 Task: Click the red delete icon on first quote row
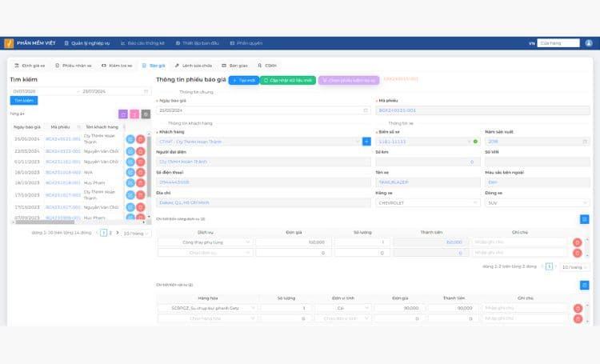pyautogui.click(x=141, y=139)
